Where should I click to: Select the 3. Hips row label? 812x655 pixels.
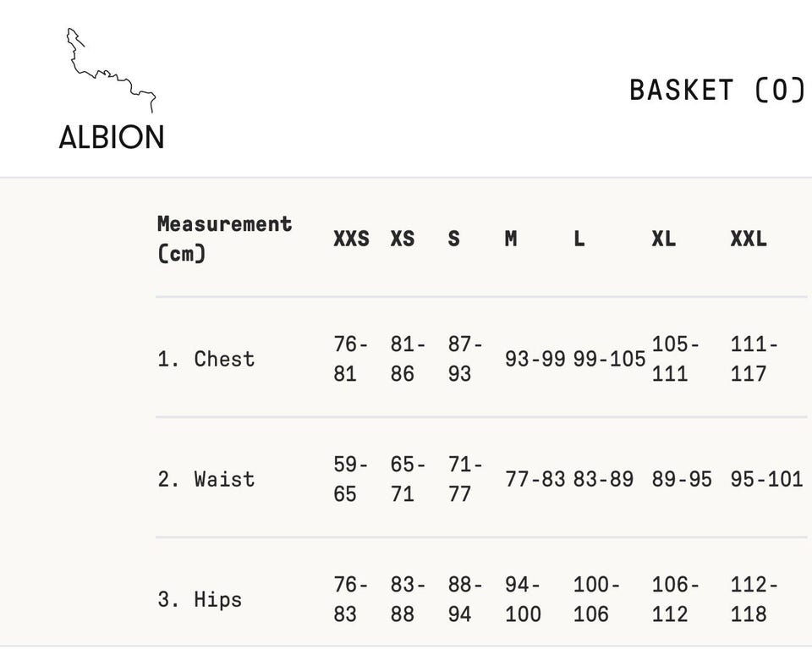coord(200,599)
